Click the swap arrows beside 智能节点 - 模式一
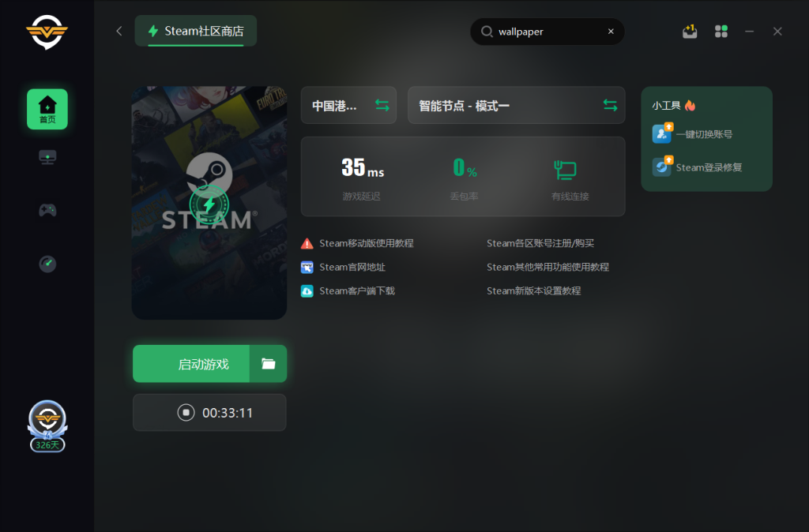Viewport: 809px width, 532px height. [610, 105]
